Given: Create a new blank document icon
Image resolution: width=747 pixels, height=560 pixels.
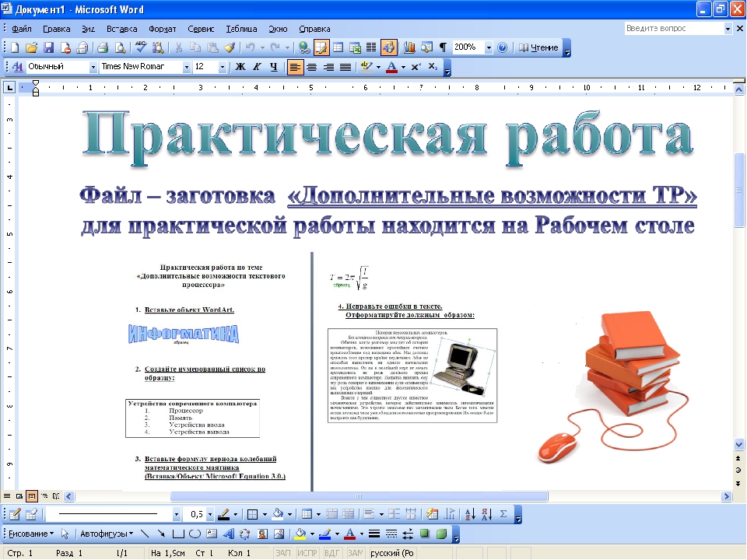Looking at the screenshot, I should (x=15, y=47).
